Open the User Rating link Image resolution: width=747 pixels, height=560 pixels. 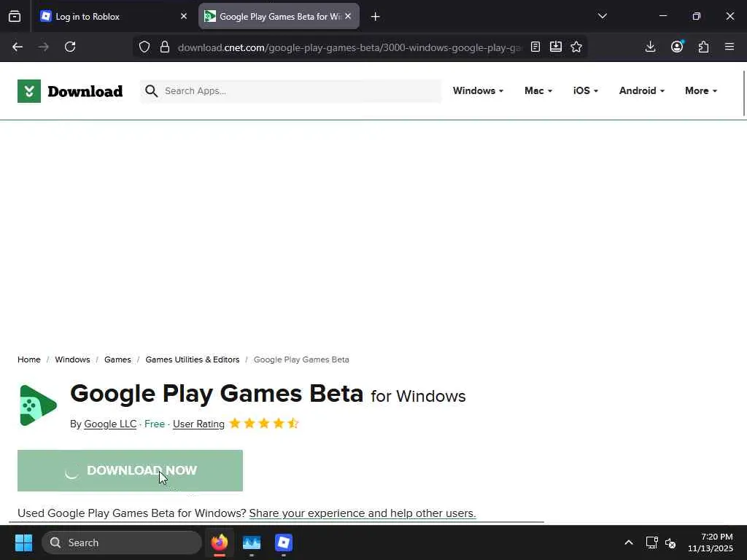(x=198, y=424)
